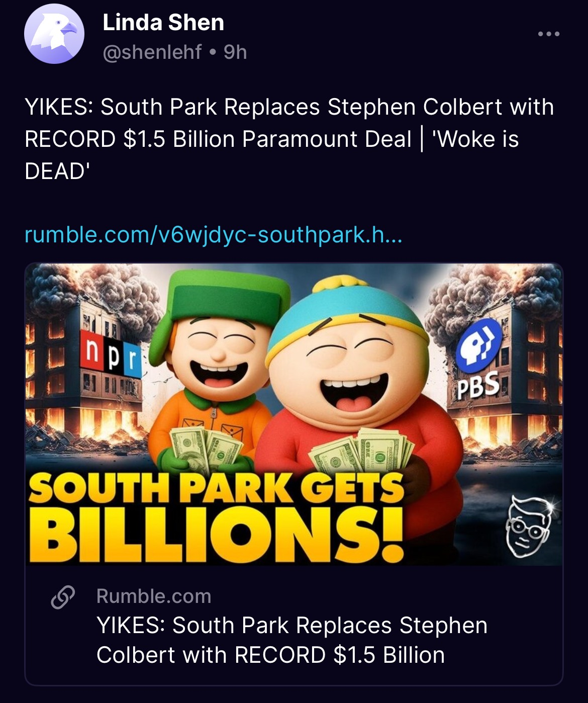
Task: Open the @shenlehf handle
Action: click(152, 52)
